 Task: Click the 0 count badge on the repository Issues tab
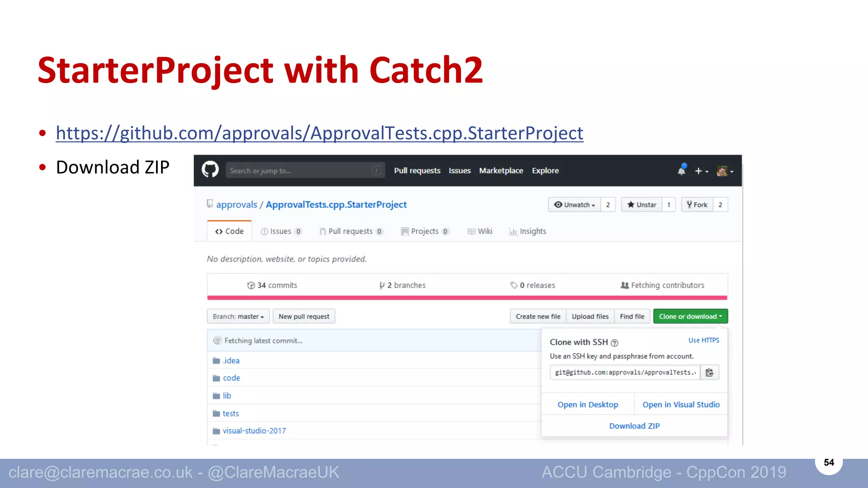point(298,231)
